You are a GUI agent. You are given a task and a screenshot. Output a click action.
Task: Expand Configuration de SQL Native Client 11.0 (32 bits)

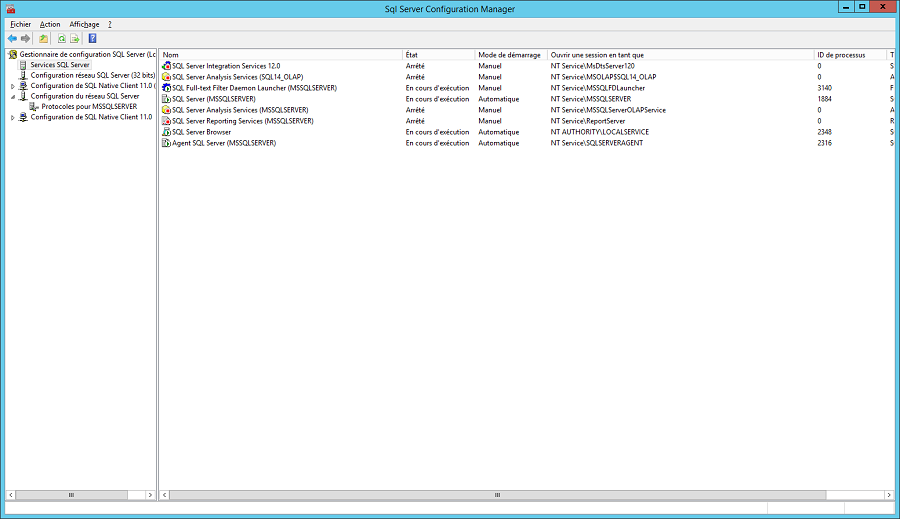point(13,86)
